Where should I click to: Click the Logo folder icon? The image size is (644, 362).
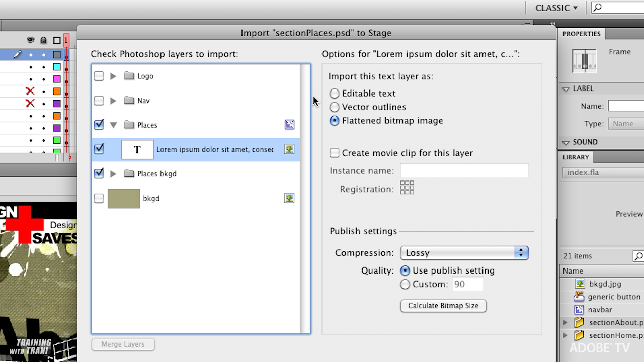pyautogui.click(x=129, y=76)
